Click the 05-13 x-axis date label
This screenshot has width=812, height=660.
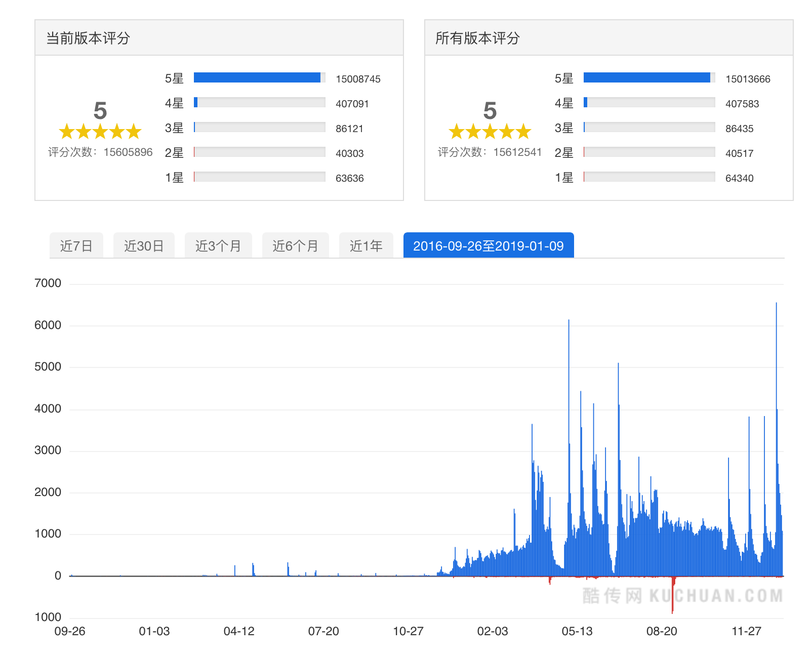point(577,631)
